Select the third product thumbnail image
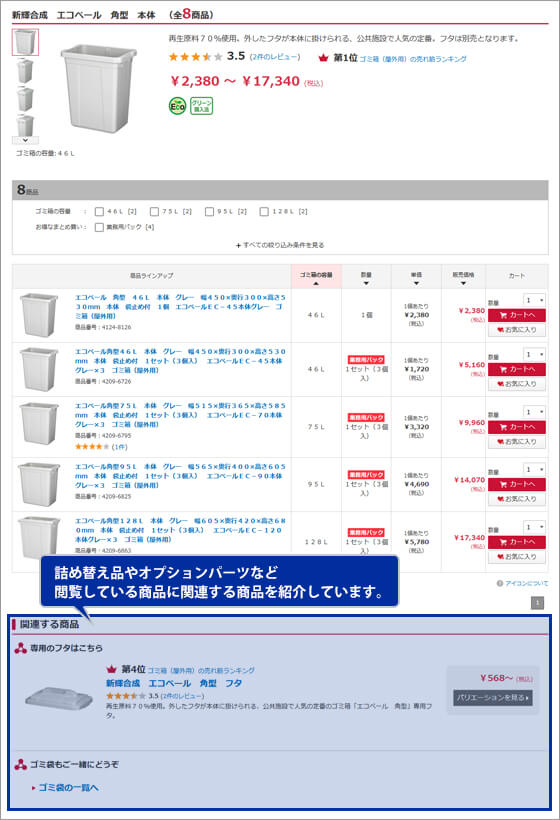Viewport: 560px width, 820px height. click(25, 99)
